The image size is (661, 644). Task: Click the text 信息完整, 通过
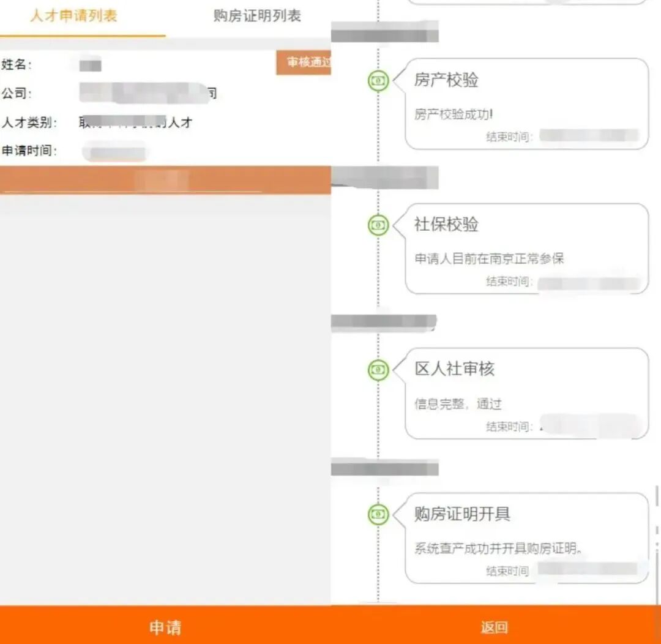coord(458,404)
